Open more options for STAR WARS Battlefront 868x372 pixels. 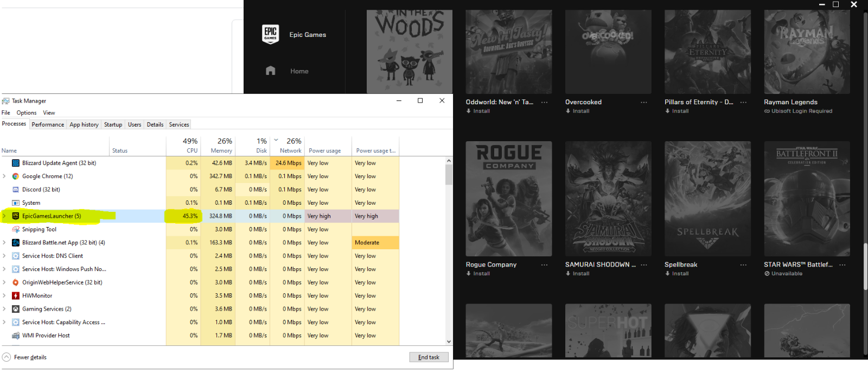(x=843, y=265)
